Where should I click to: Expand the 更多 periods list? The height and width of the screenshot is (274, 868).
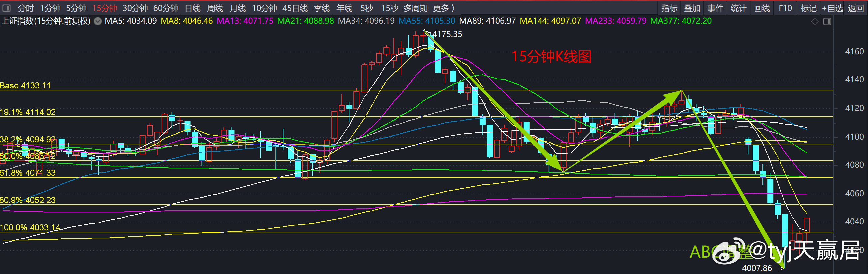coord(444,8)
